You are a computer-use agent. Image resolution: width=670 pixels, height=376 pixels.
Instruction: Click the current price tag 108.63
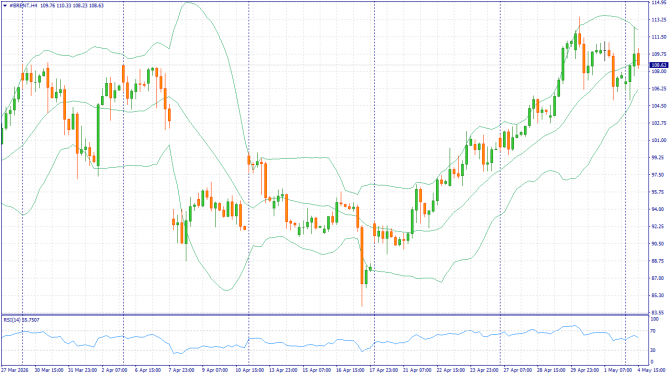point(658,65)
